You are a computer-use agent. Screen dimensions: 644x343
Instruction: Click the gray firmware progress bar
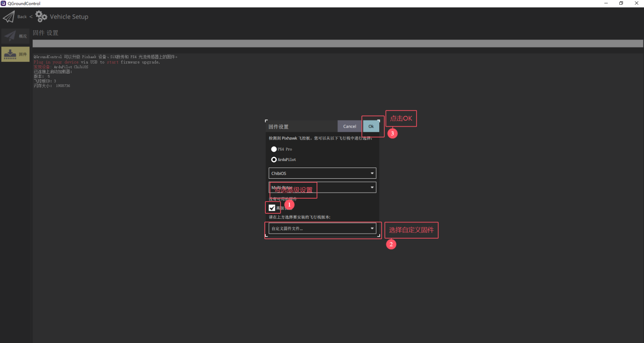(x=338, y=43)
